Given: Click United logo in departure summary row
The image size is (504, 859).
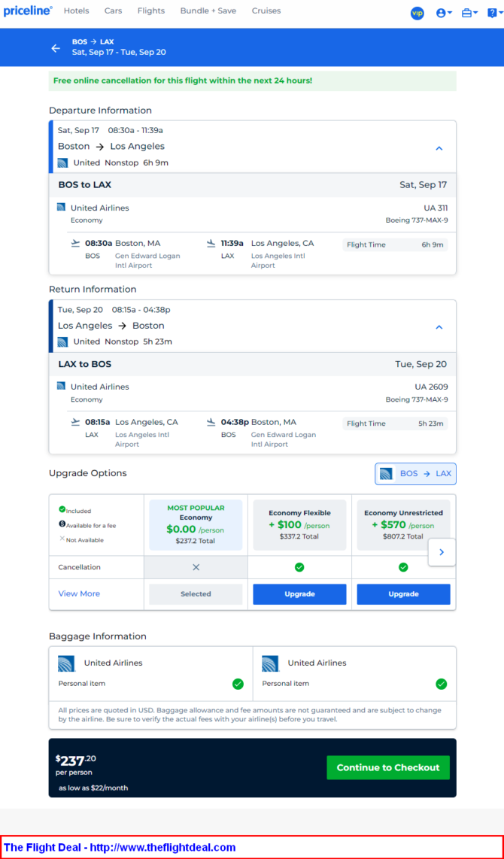Looking at the screenshot, I should point(62,162).
